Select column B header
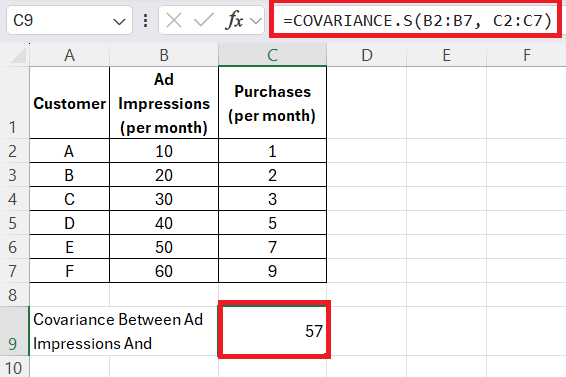 point(164,55)
